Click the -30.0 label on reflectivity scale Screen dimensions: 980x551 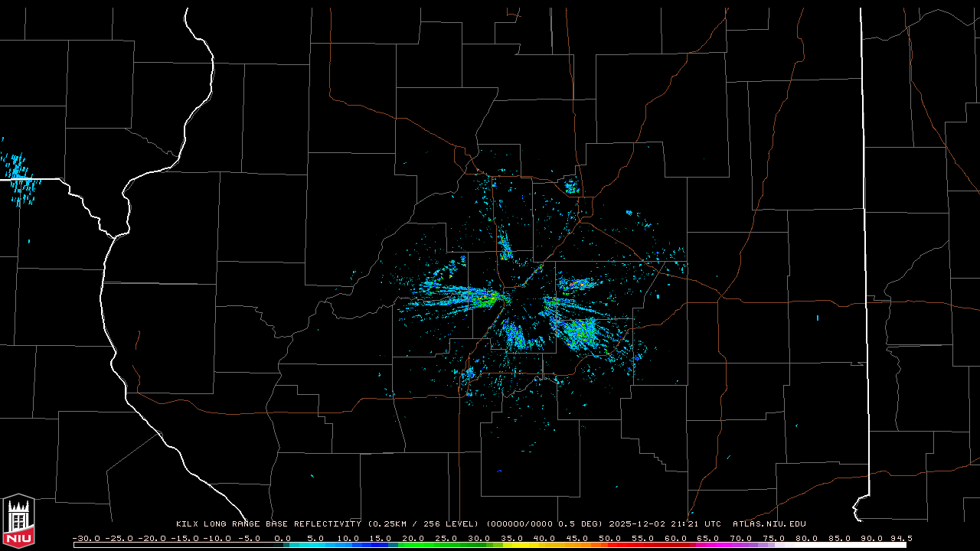pyautogui.click(x=86, y=538)
